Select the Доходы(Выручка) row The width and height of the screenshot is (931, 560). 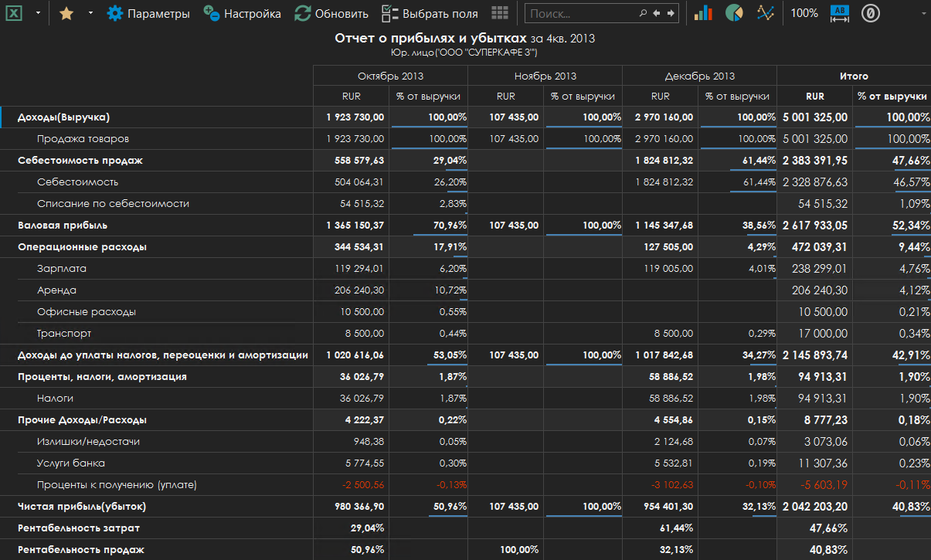(64, 117)
